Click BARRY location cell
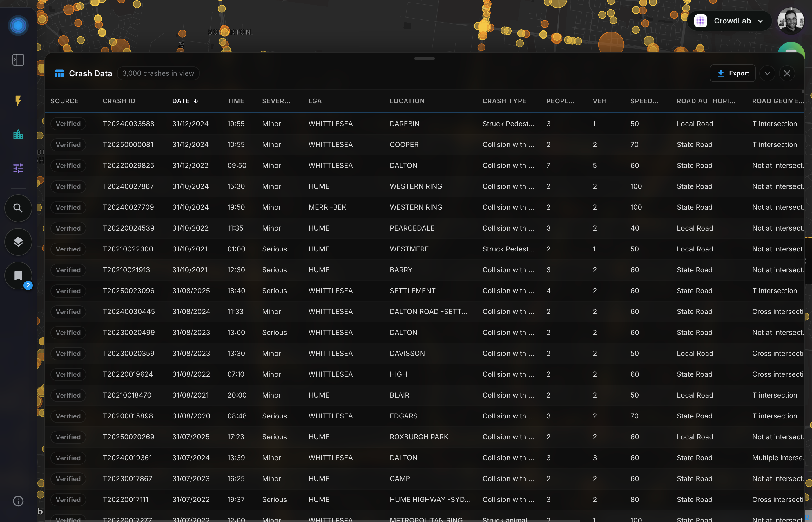Viewport: 812px width, 522px height. click(401, 270)
